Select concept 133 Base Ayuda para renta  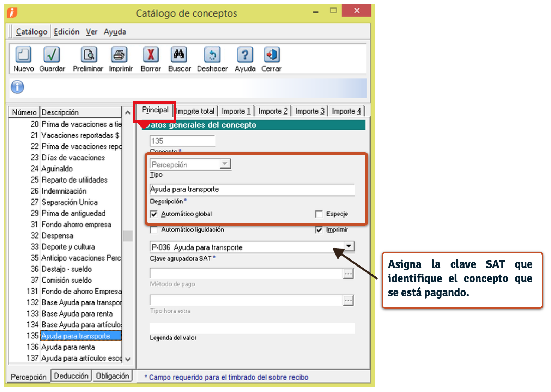point(65,314)
